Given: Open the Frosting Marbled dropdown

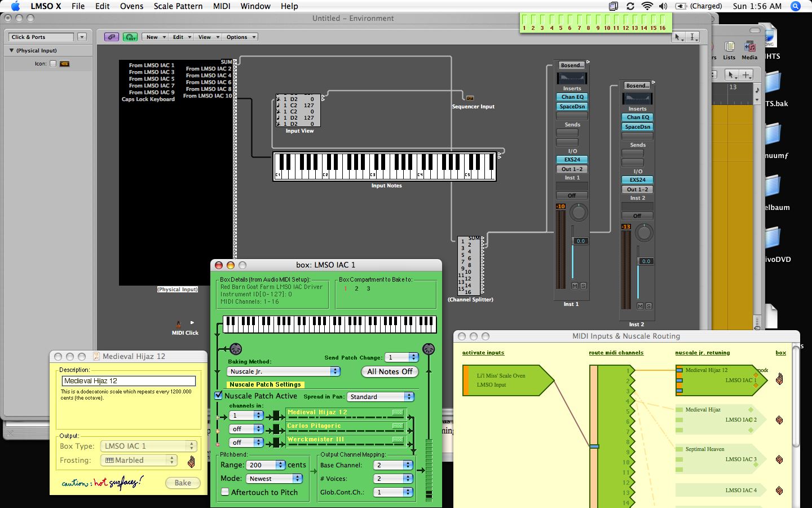Looking at the screenshot, I should click(x=139, y=461).
